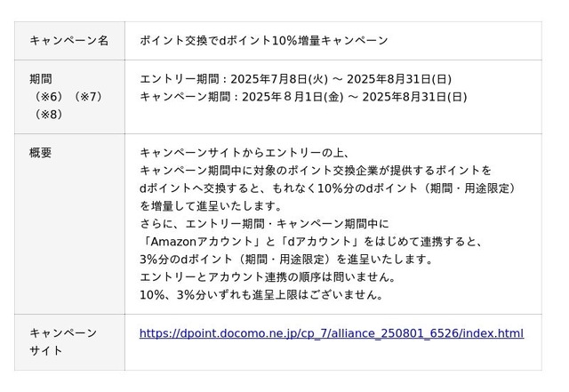Open the dpoint.docomo.ne.jp campaign site link
The image size is (569, 392).
pos(332,333)
